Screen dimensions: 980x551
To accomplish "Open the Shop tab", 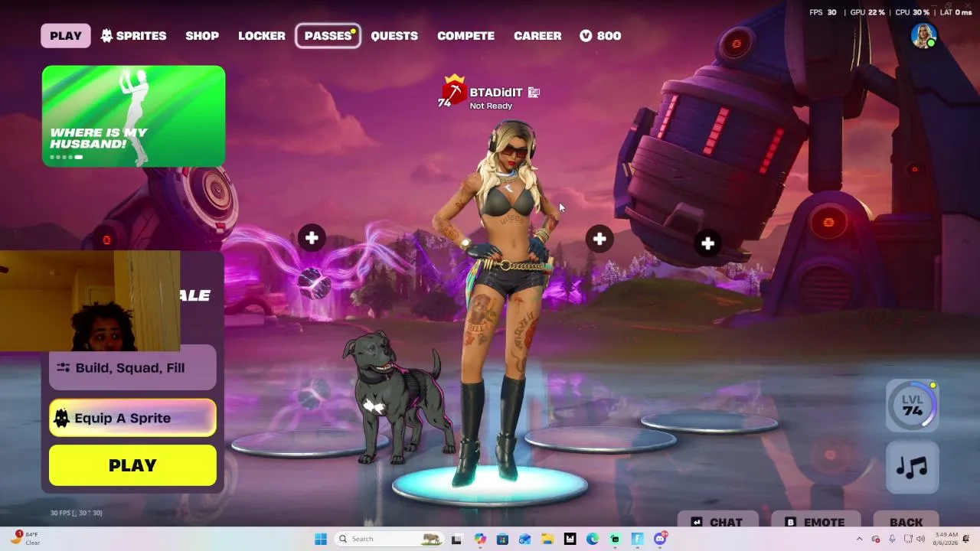I will 202,36.
